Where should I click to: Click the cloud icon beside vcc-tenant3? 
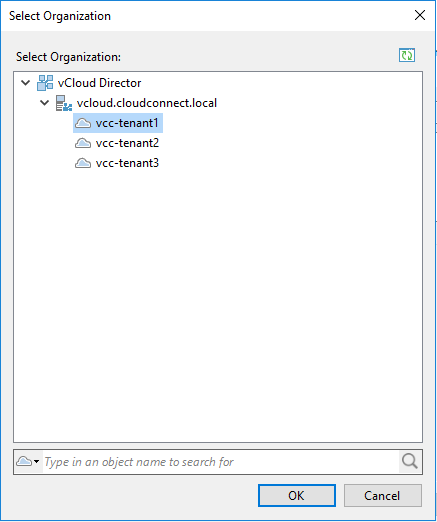point(83,163)
